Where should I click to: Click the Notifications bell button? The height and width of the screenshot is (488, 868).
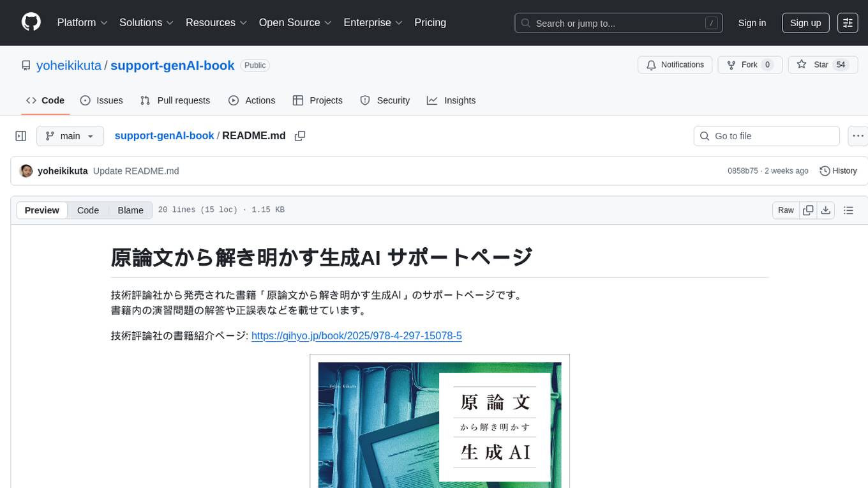click(675, 65)
